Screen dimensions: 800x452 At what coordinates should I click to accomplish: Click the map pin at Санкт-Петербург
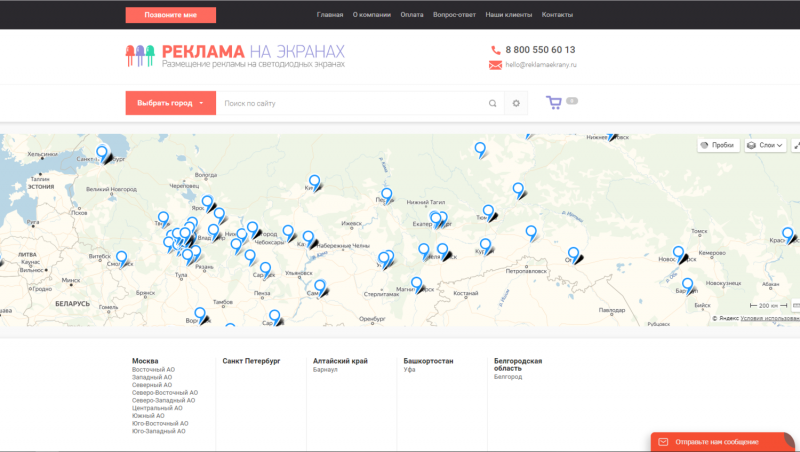tap(102, 153)
